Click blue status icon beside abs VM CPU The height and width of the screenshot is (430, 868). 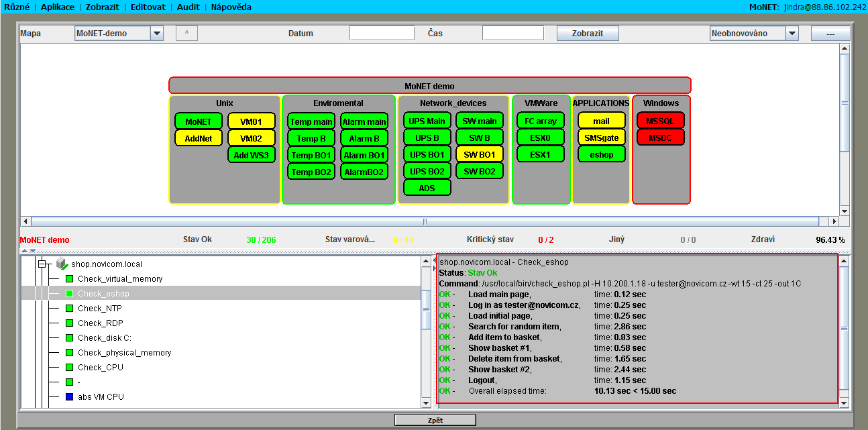point(69,397)
